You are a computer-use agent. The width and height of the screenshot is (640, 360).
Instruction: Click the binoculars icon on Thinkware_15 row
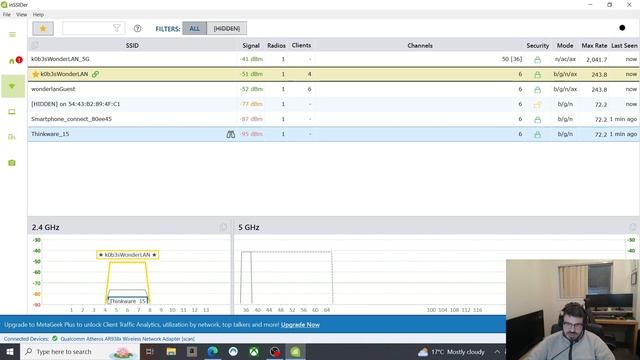[x=231, y=134]
